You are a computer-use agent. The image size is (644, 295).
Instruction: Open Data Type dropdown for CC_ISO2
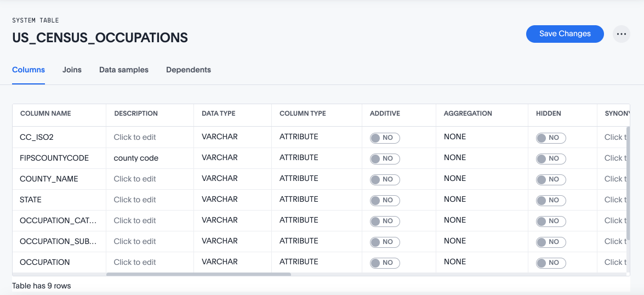click(219, 137)
